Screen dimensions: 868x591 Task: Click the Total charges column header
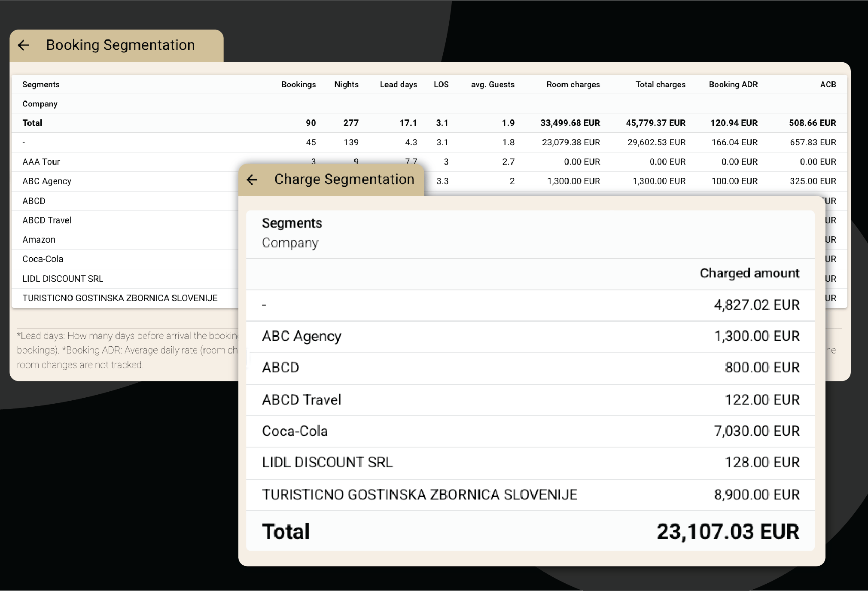point(660,85)
